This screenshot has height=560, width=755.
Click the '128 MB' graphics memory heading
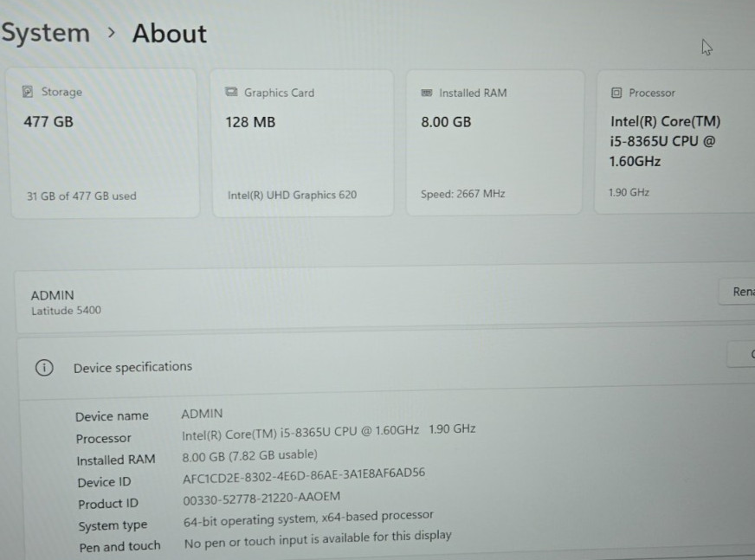[x=250, y=122]
